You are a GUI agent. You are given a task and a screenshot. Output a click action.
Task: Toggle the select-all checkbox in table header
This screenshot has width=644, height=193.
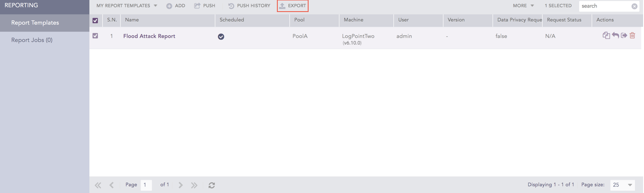[x=95, y=20]
